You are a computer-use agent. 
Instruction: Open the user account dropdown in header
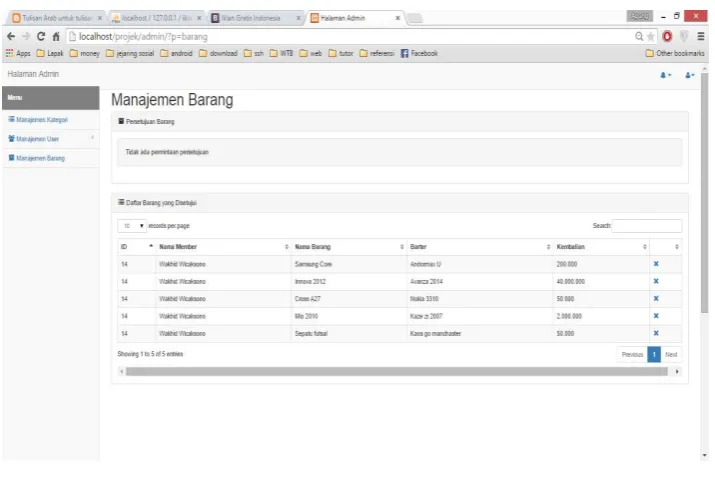pyautogui.click(x=690, y=75)
